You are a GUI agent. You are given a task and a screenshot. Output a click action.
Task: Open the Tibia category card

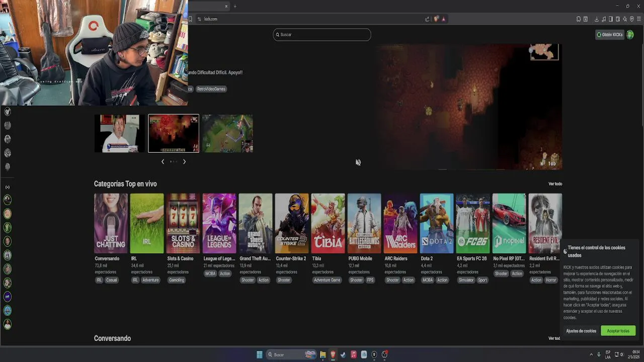click(x=328, y=223)
